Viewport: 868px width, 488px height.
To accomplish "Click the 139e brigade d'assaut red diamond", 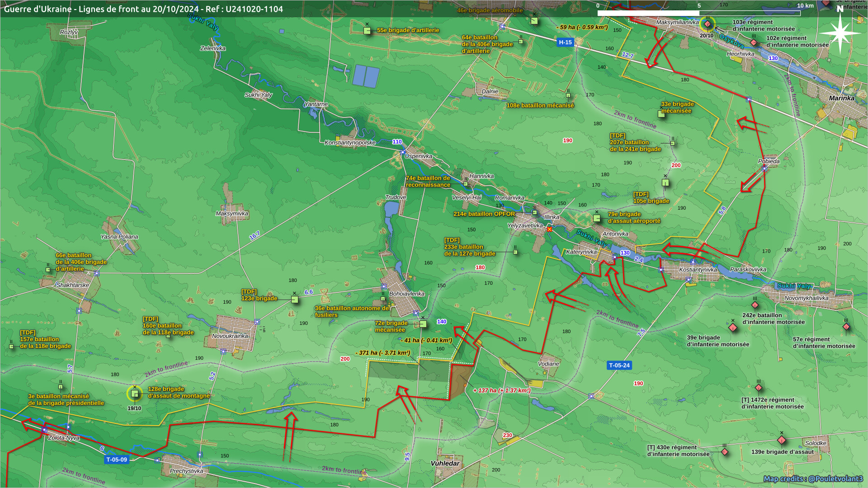I will [782, 440].
